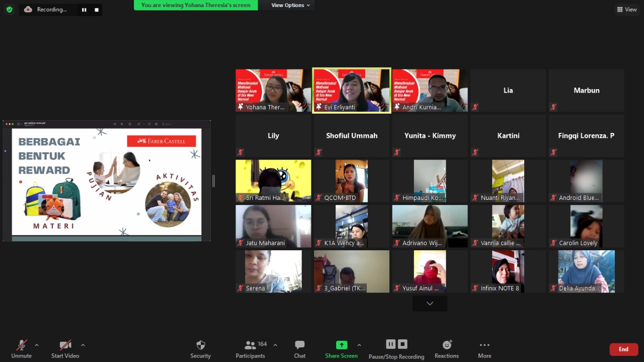The image size is (644, 362).
Task: Open the Chat panel
Action: (x=299, y=348)
